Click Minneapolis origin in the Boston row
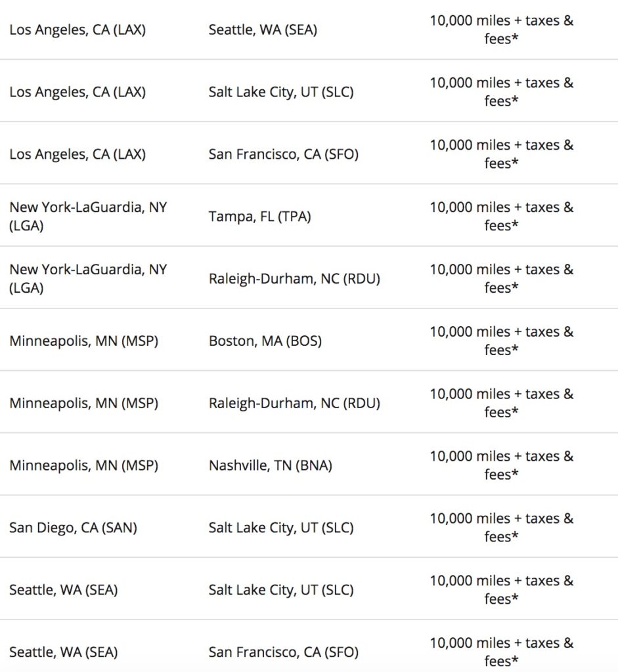Viewport: 618px width, 672px height. click(x=83, y=341)
